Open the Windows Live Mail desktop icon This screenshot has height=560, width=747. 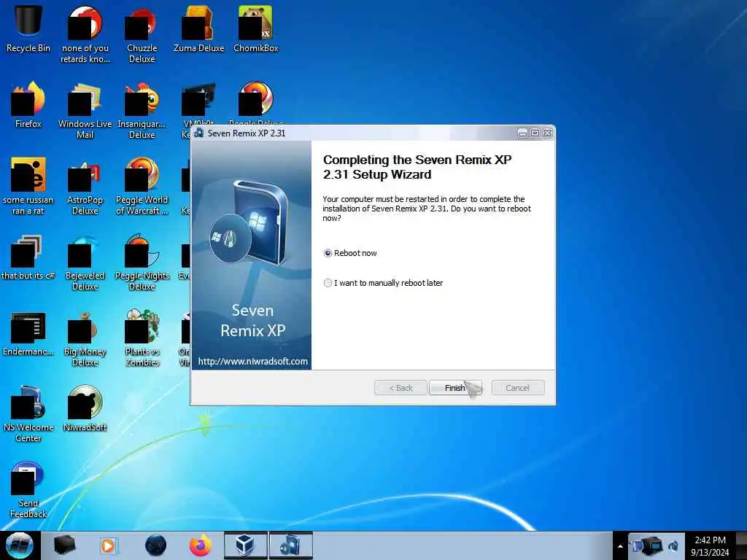tap(85, 110)
